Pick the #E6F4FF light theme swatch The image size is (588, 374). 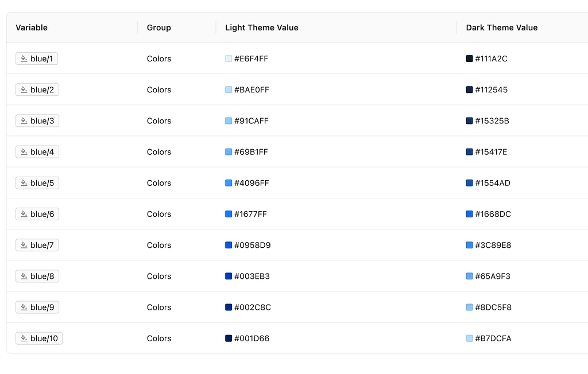tap(229, 59)
